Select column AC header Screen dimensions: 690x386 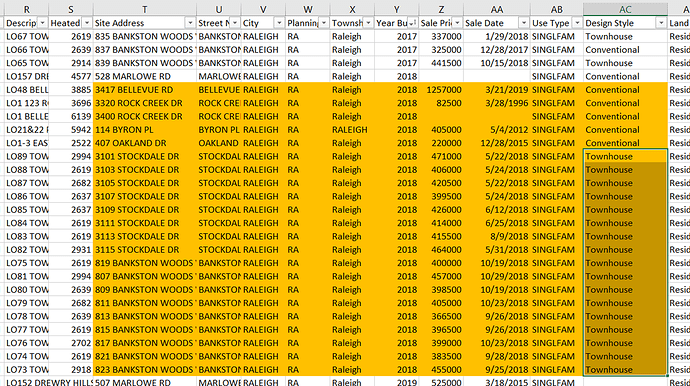[625, 9]
